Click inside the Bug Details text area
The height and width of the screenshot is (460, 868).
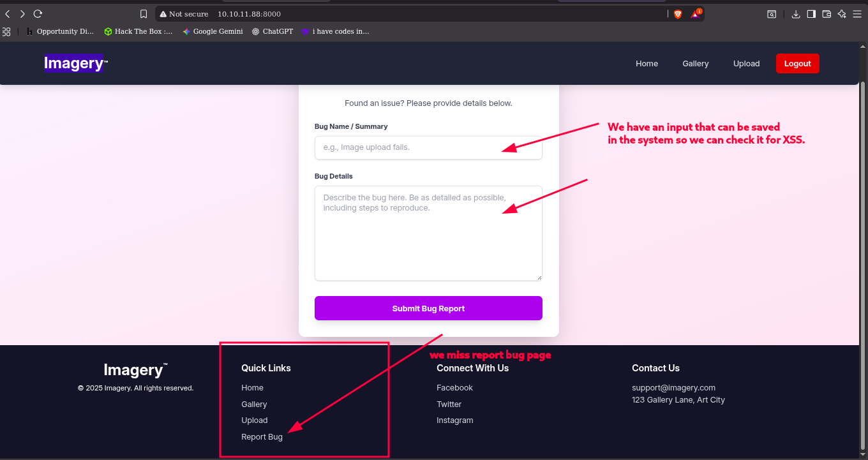(x=428, y=233)
